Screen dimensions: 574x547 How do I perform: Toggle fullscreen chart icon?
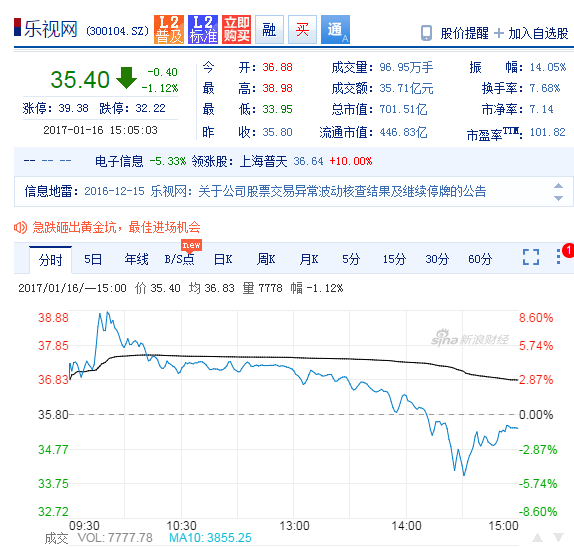pyautogui.click(x=531, y=257)
